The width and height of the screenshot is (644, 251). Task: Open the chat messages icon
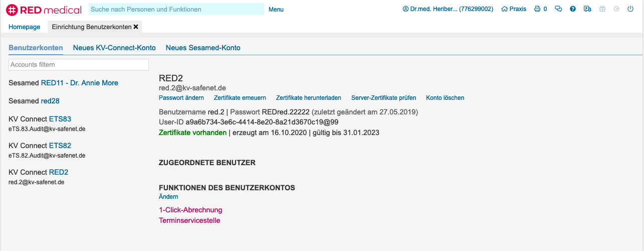558,9
